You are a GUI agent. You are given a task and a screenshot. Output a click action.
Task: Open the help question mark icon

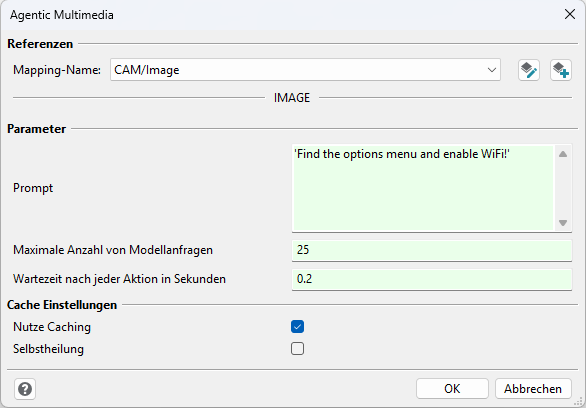[25, 389]
